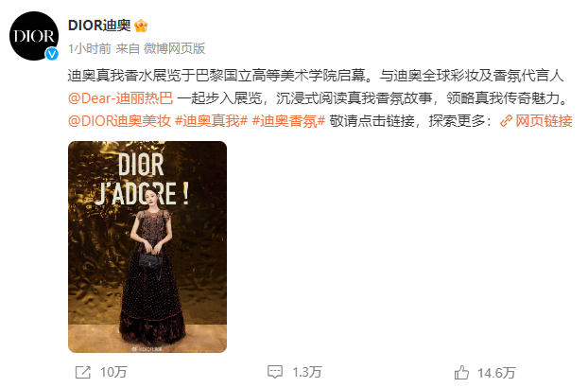588x388 pixels.
Task: Open the #迪奥真我# hashtag
Action: (211, 121)
